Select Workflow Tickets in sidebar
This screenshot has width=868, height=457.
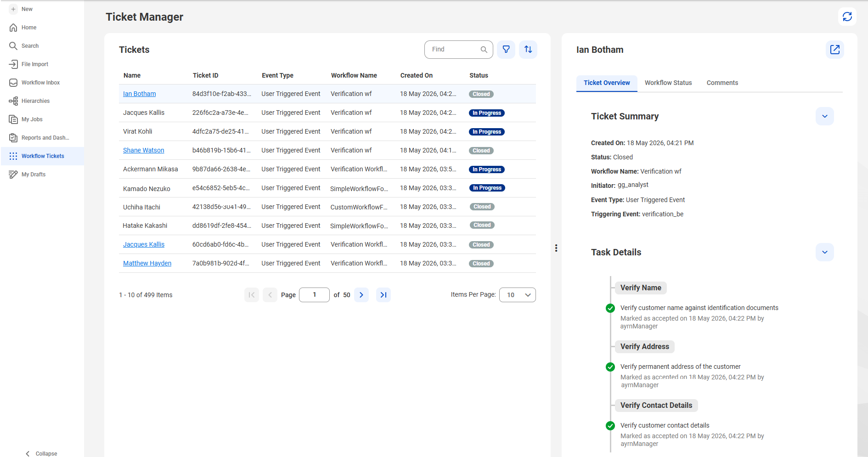point(42,156)
